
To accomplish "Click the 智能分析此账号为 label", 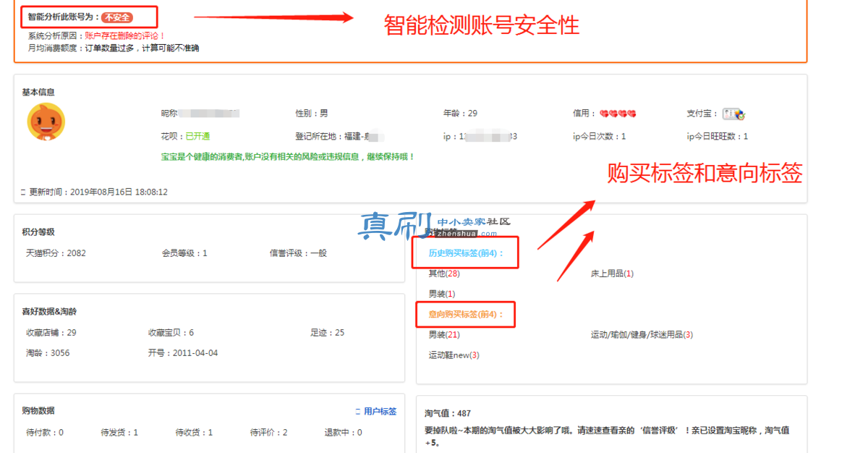I will coord(64,17).
